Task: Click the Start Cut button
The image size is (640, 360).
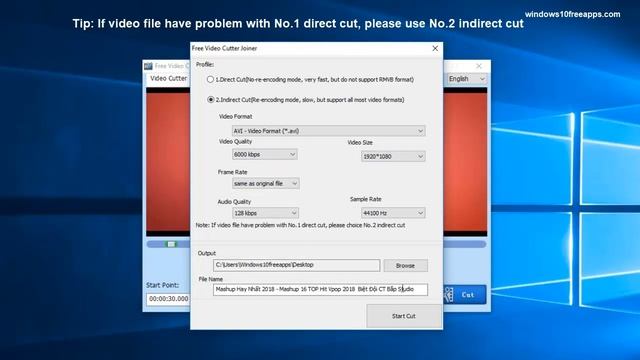Action: (x=404, y=316)
